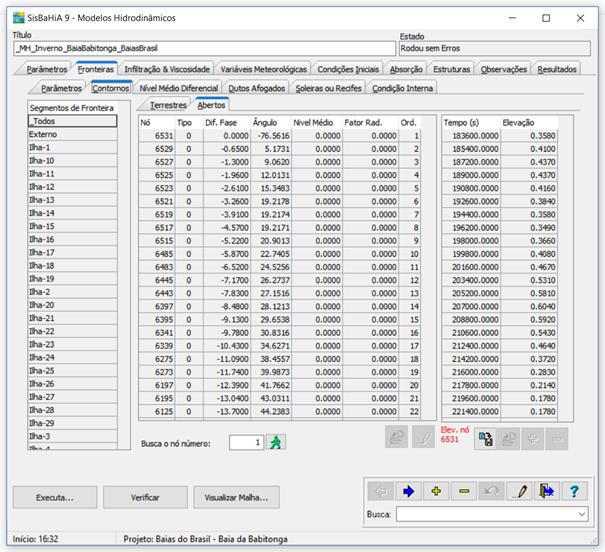
Task: Click the copy-and-save elevation data icon
Action: click(485, 439)
